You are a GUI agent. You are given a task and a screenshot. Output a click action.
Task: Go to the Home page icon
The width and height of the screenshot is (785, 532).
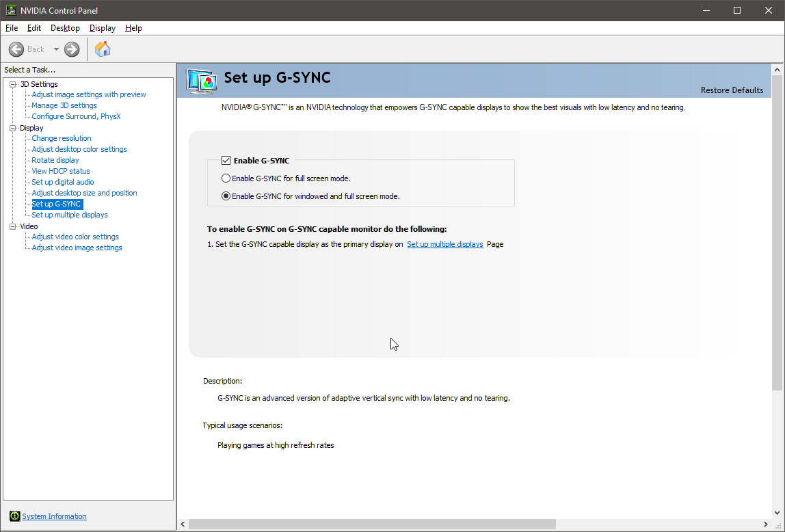[x=102, y=49]
